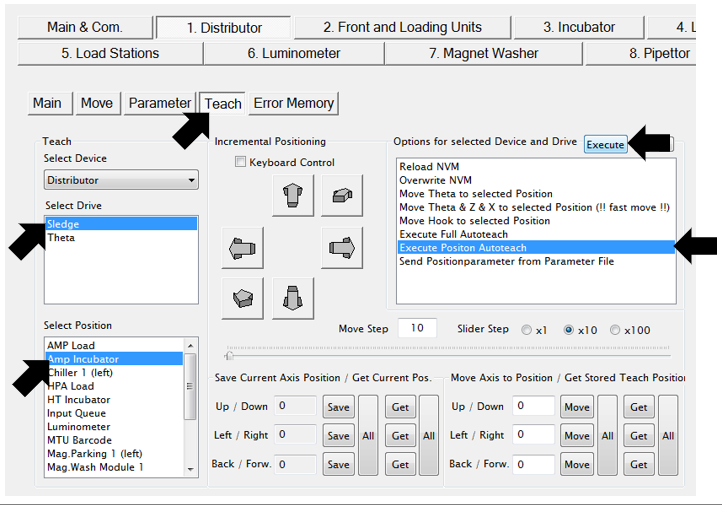The image size is (722, 505).
Task: Open the Error Memory sub-tab
Action: (294, 103)
